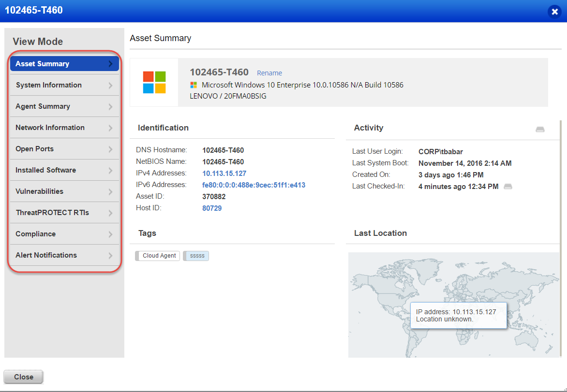Click the Rename link
The height and width of the screenshot is (392, 567).
(x=269, y=73)
